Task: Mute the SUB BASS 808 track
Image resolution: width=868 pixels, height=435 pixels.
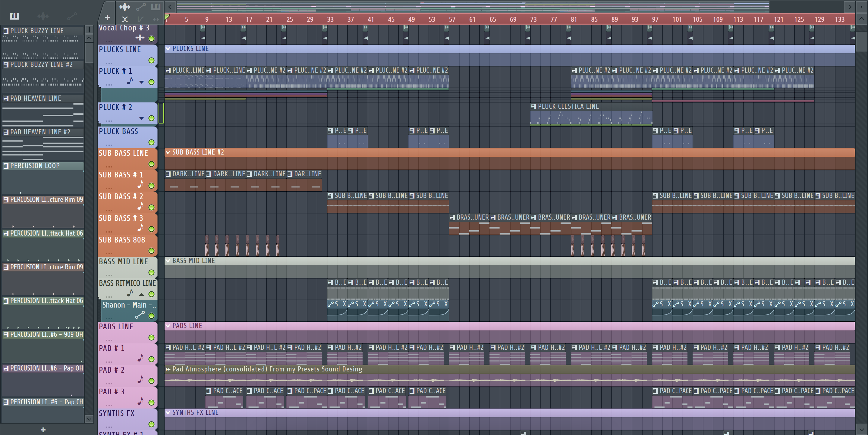Action: tap(152, 251)
